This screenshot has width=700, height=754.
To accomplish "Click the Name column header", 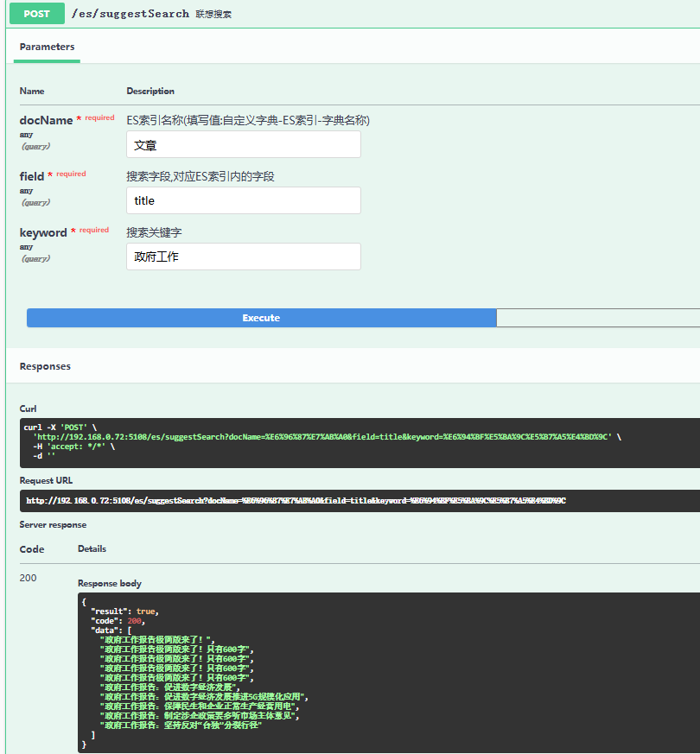I will (x=32, y=91).
